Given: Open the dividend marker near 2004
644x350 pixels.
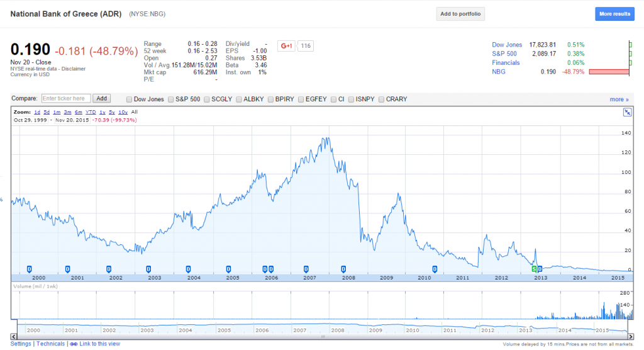Looking at the screenshot, I should pos(188,269).
